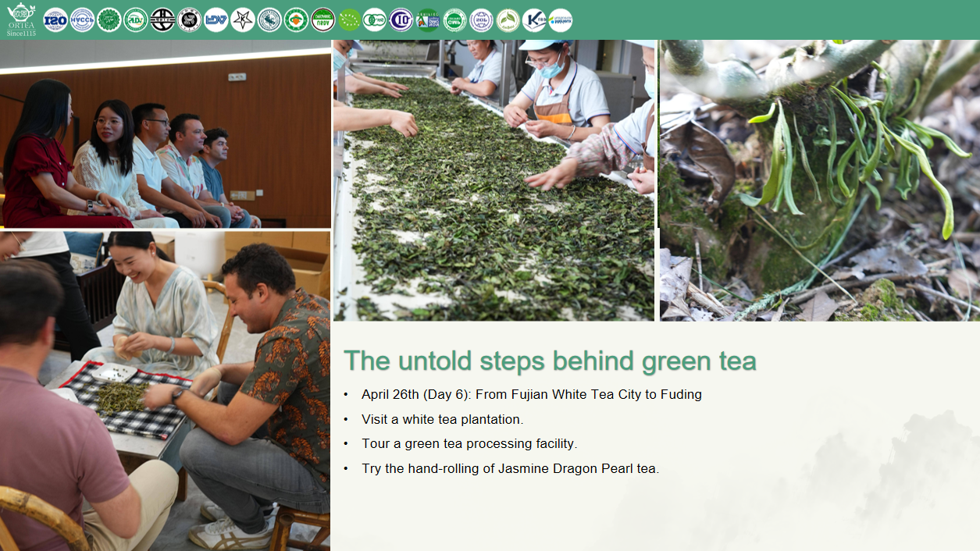Viewport: 980px width, 551px height.
Task: Click the green EU organic leaf badge
Action: click(349, 20)
